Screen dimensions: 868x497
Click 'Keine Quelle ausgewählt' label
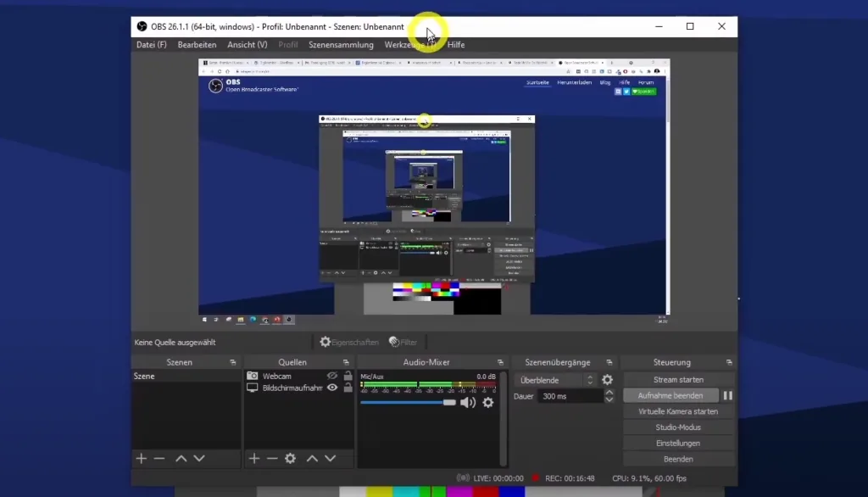(x=175, y=343)
